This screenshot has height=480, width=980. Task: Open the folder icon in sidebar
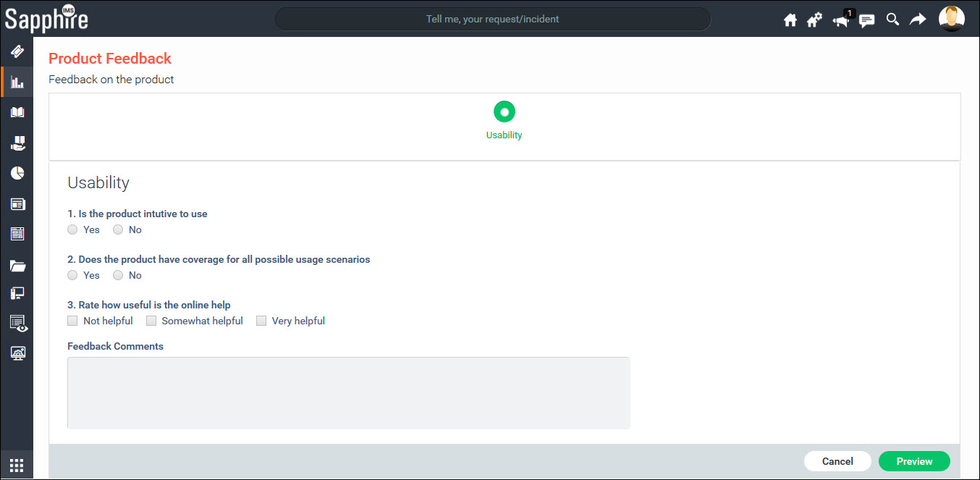pos(17,266)
